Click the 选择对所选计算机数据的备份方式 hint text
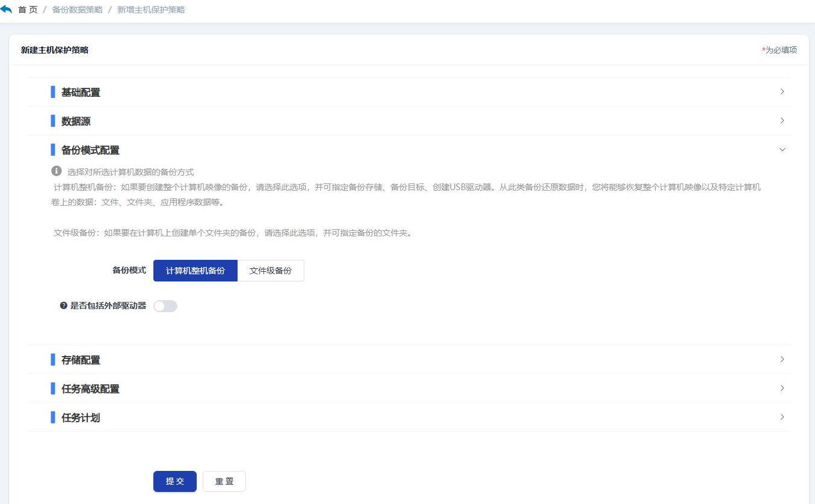 (x=131, y=172)
